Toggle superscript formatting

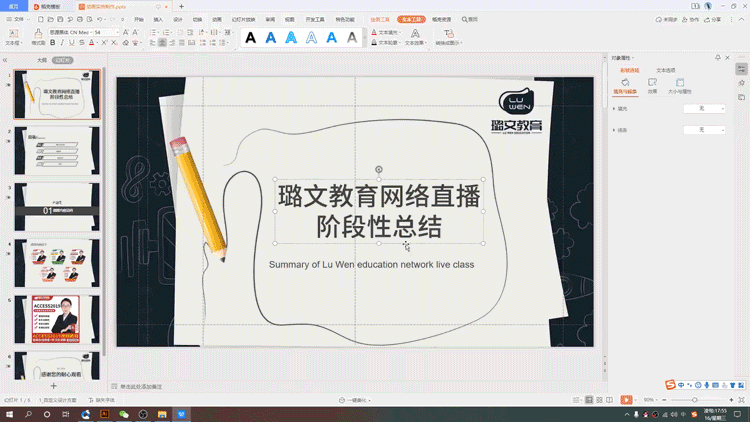point(104,43)
